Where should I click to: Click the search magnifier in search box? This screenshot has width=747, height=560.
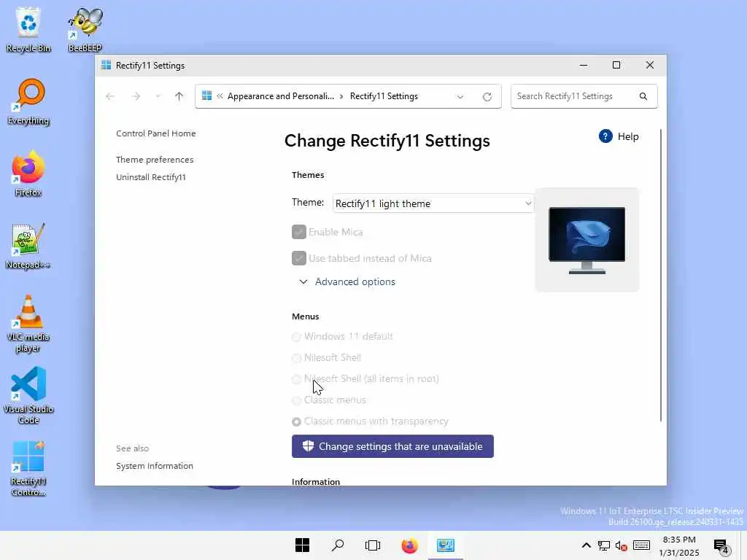(x=643, y=96)
